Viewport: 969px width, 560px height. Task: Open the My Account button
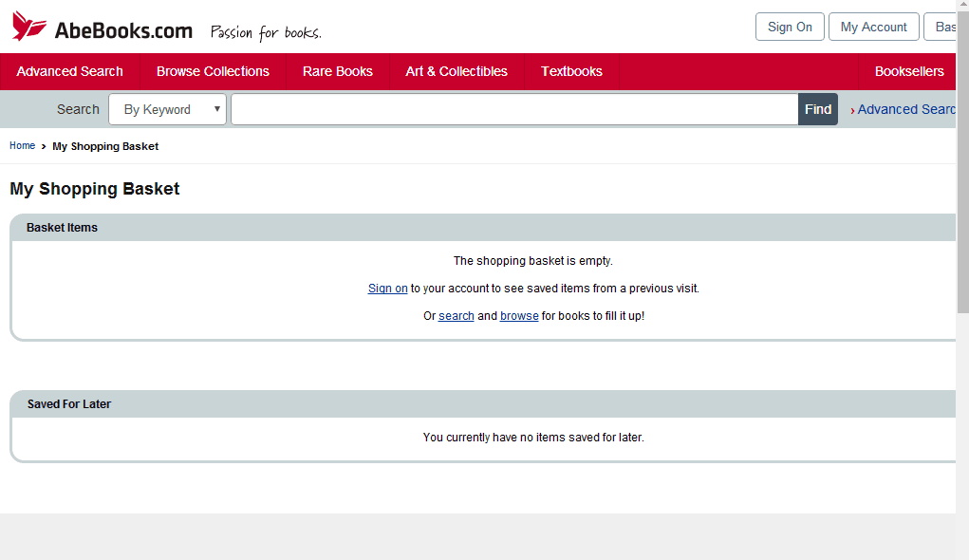(873, 27)
